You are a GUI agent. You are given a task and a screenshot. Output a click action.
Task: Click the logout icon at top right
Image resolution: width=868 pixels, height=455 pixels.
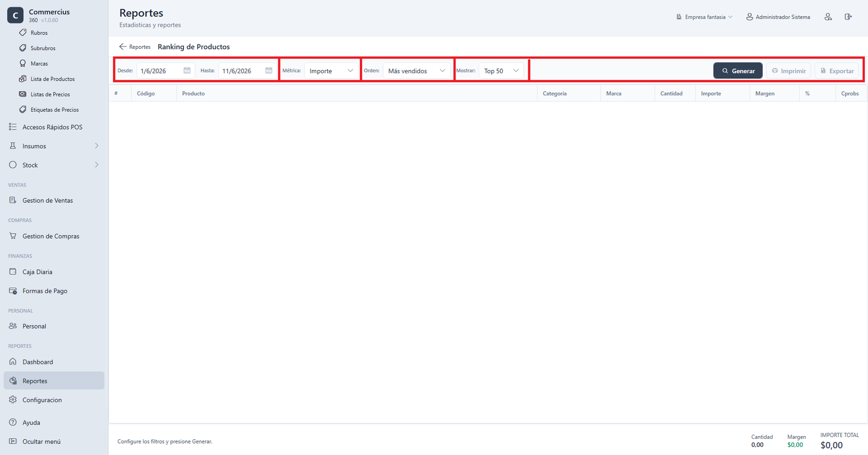[x=848, y=17]
